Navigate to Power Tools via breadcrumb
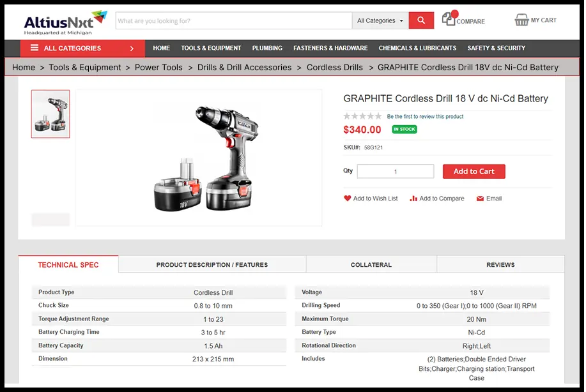 coord(158,67)
